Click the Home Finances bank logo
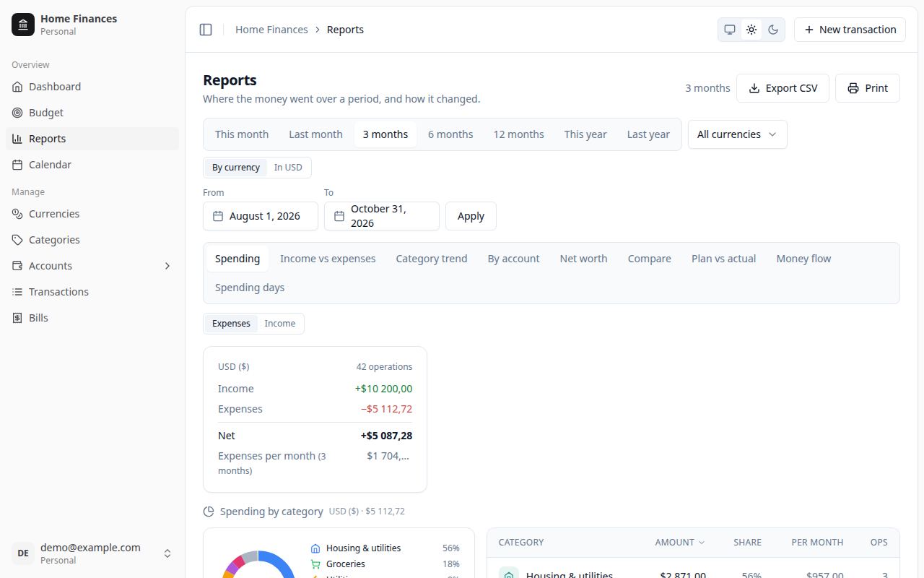 (23, 25)
